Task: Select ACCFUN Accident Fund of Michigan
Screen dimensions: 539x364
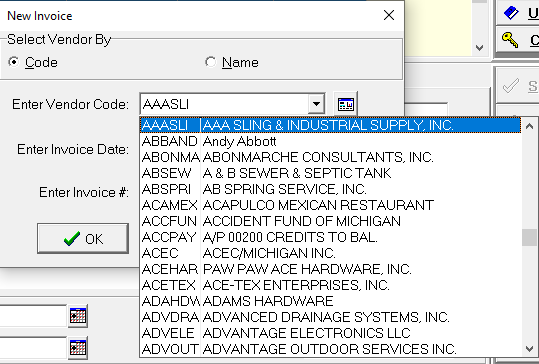Action: (x=331, y=221)
